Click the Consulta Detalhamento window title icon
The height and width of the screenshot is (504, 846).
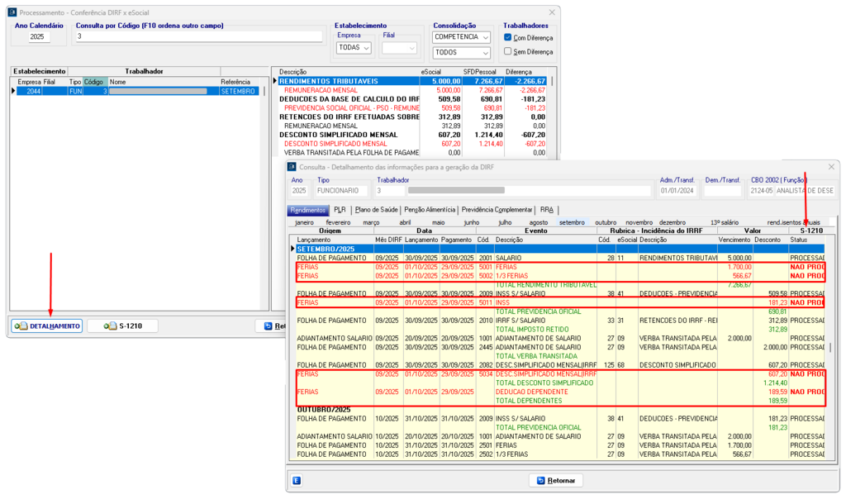point(292,166)
